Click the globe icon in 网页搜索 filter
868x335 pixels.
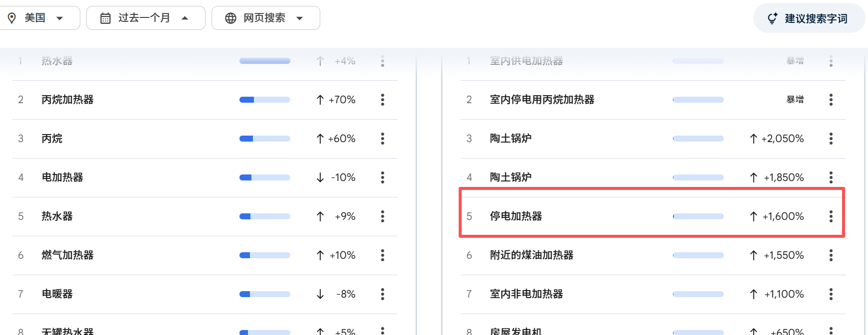pos(230,18)
